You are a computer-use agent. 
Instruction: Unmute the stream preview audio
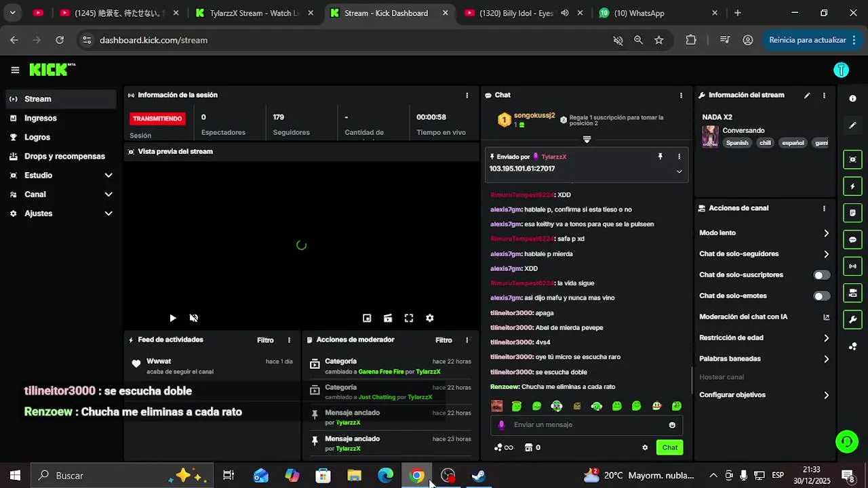pyautogui.click(x=193, y=318)
